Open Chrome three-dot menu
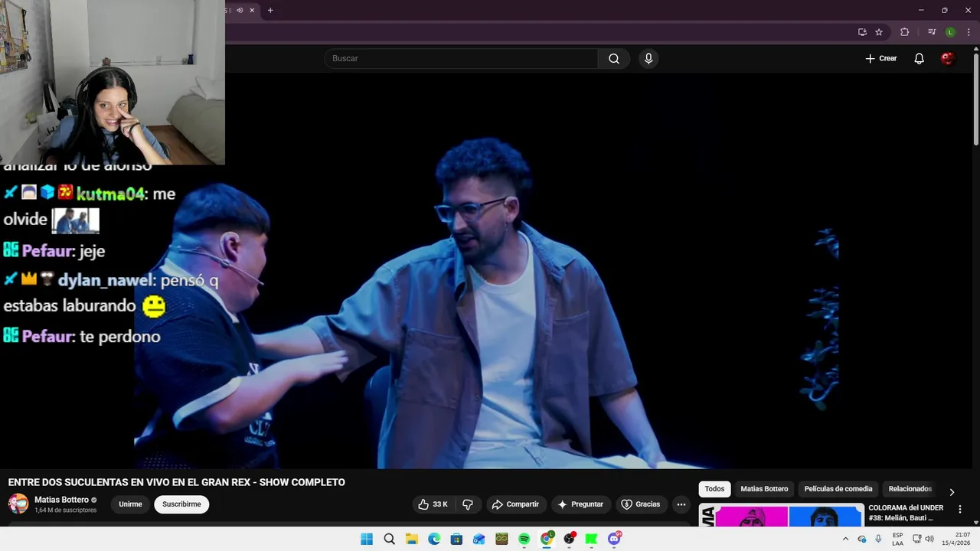 coord(969,32)
